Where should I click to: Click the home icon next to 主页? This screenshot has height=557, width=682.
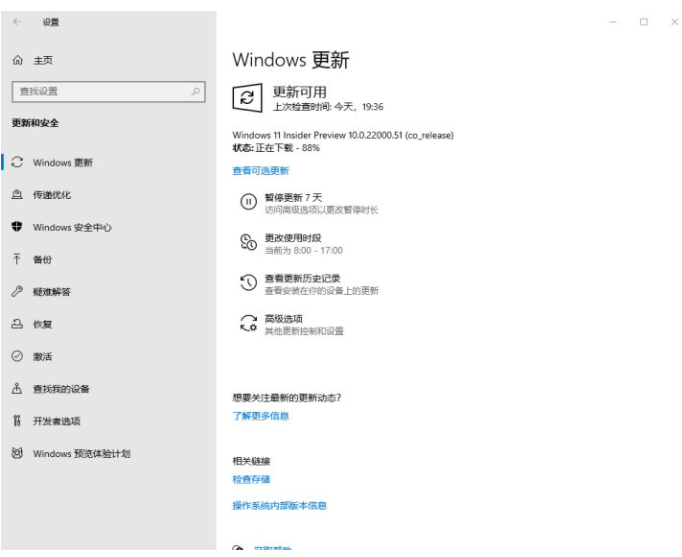18,60
